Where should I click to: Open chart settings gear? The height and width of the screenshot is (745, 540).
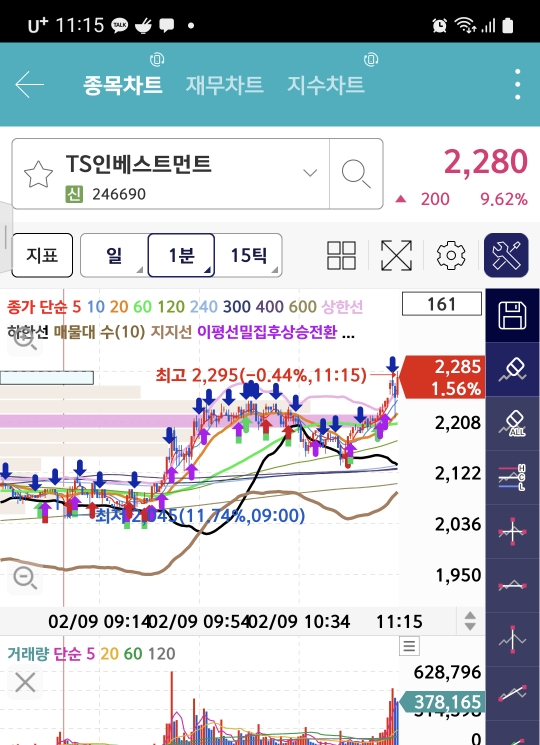pyautogui.click(x=451, y=255)
